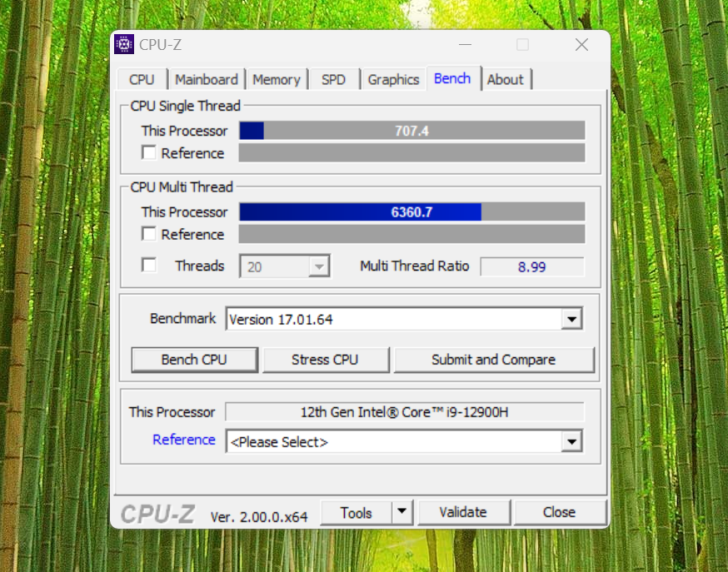Click the 'Multi Thread Ratio' label

pos(415,266)
